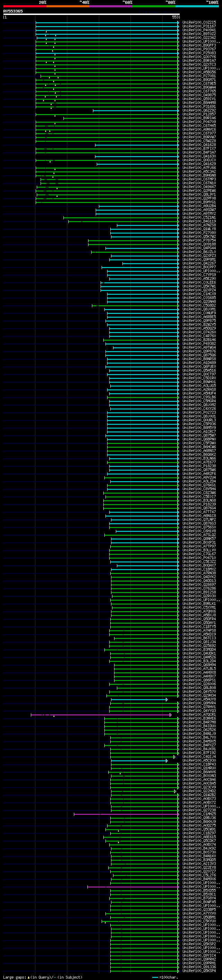Select hit UniRef100_A9U2B4
Image resolution: width=222 pixels, height=980 pixels.
[x=199, y=206]
